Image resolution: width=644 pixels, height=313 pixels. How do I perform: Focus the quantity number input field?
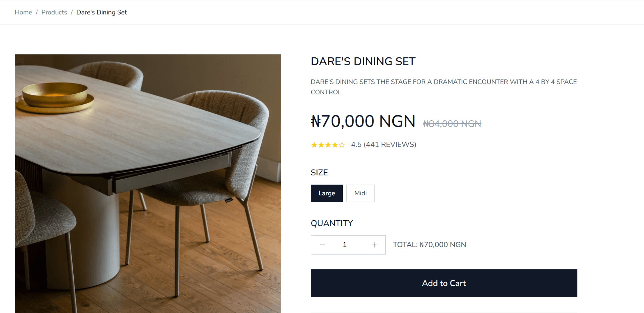pyautogui.click(x=345, y=245)
